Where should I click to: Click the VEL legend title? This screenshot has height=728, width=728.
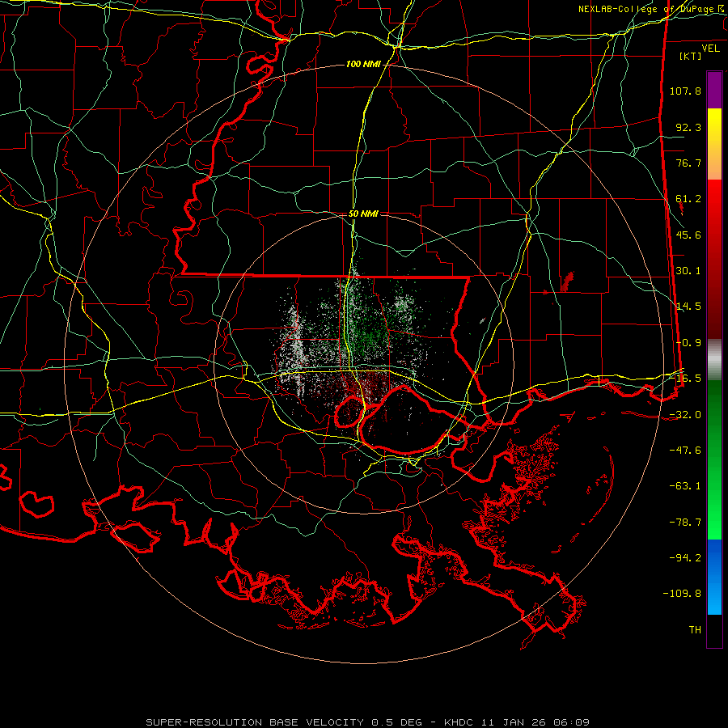(x=710, y=49)
